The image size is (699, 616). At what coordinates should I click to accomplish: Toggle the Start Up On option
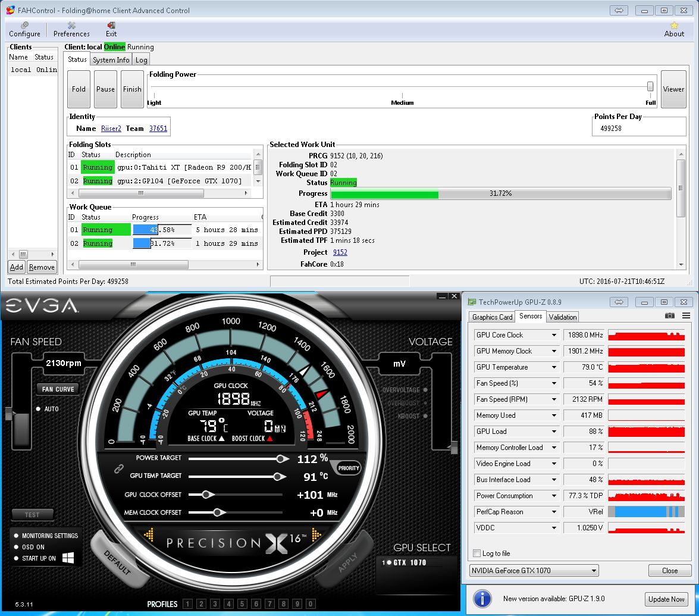point(17,558)
